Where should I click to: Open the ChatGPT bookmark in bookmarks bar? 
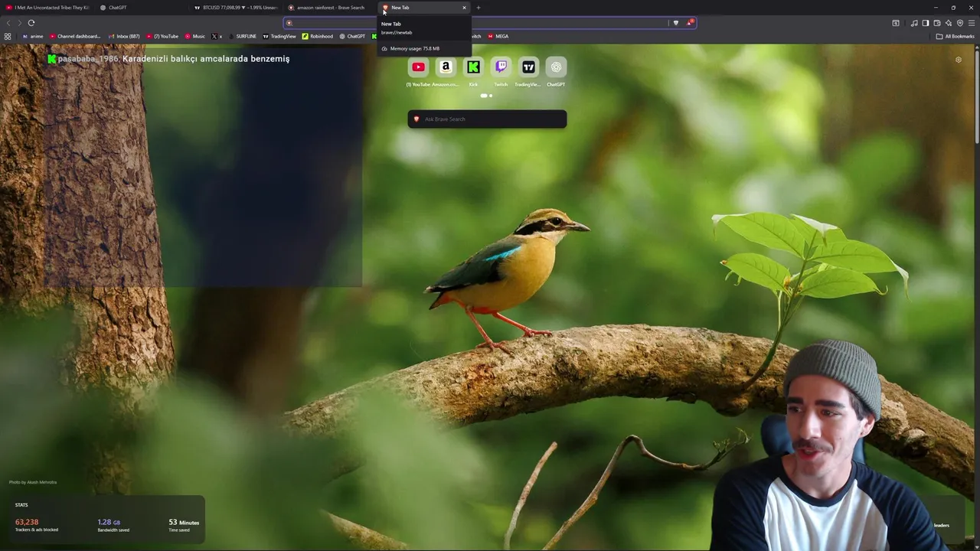[352, 36]
